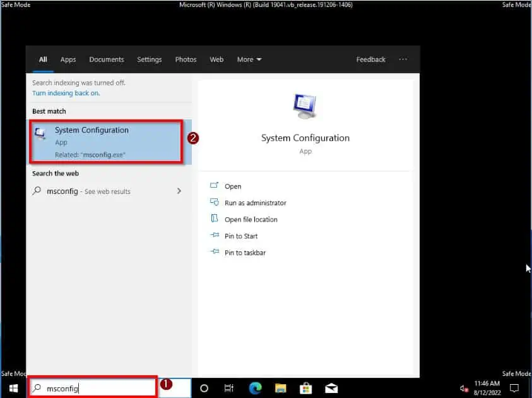Switch to the Photos search tab
The width and height of the screenshot is (532, 398).
coord(186,59)
